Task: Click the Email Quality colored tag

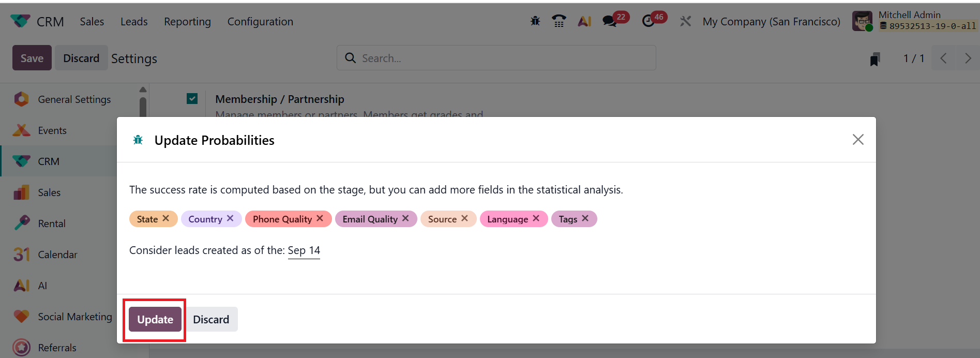Action: pos(370,219)
